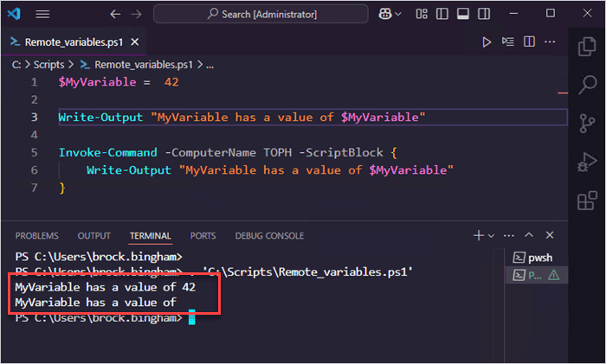Open Customize Layout icon
This screenshot has width=606, height=364.
[x=422, y=15]
